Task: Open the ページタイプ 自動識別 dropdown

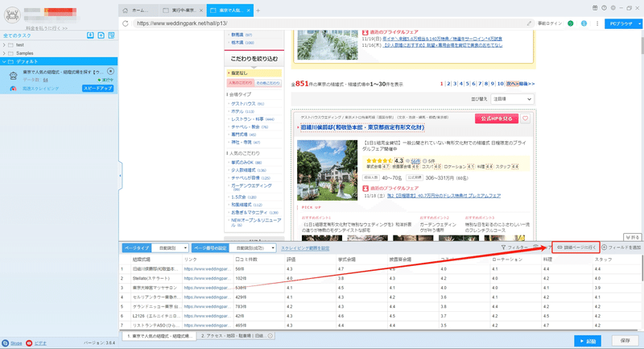Action: click(170, 248)
